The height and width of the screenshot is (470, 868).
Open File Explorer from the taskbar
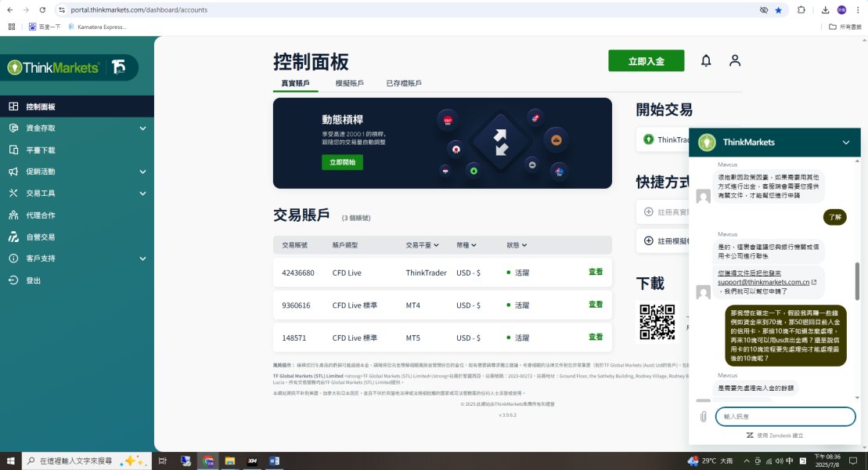point(230,461)
